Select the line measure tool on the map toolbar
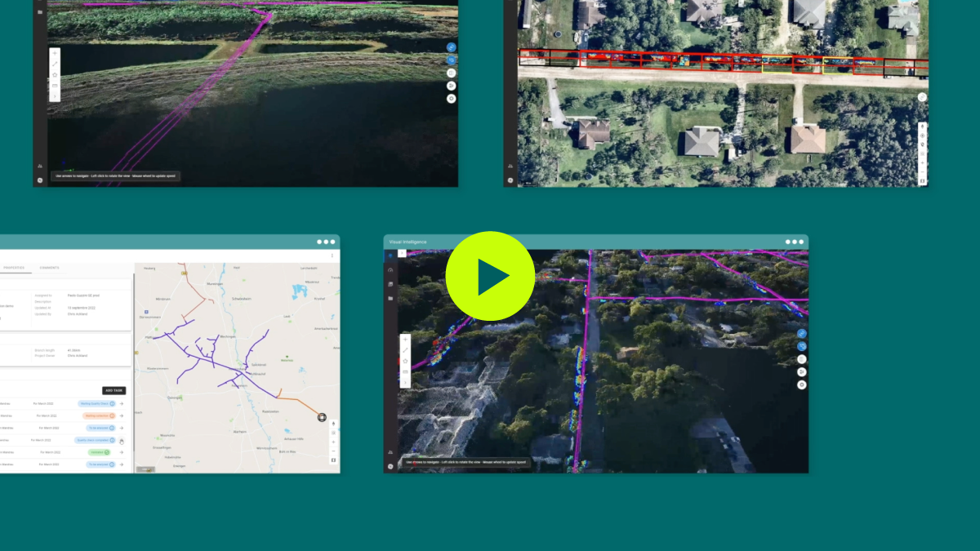 [404, 350]
